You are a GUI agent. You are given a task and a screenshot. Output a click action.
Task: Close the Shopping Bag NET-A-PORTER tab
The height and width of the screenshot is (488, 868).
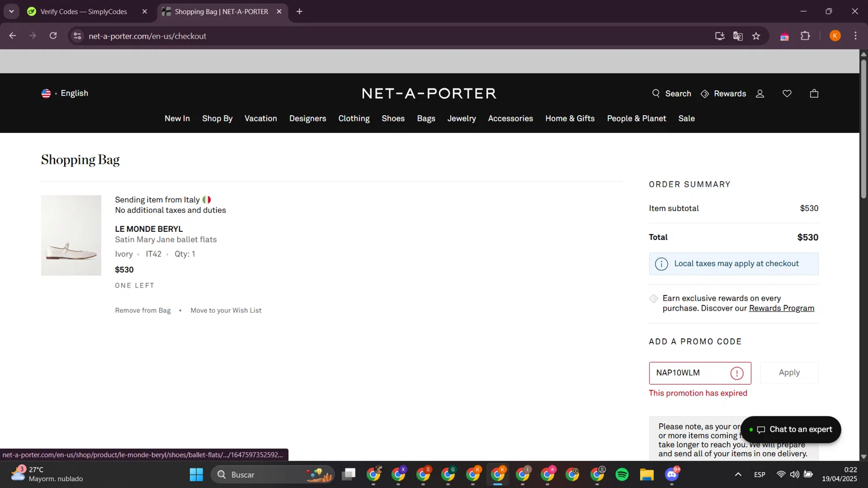coord(279,12)
